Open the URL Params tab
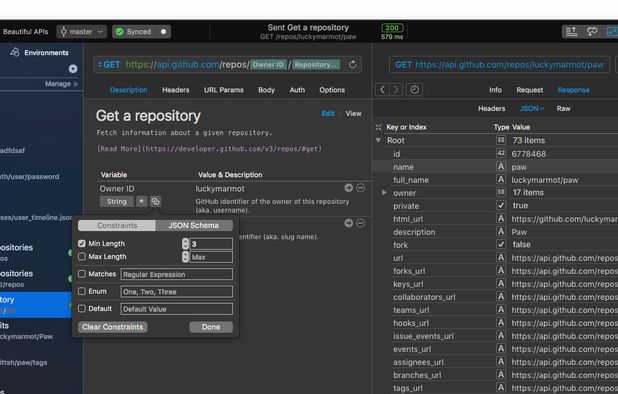This screenshot has height=394, width=618. coord(223,90)
